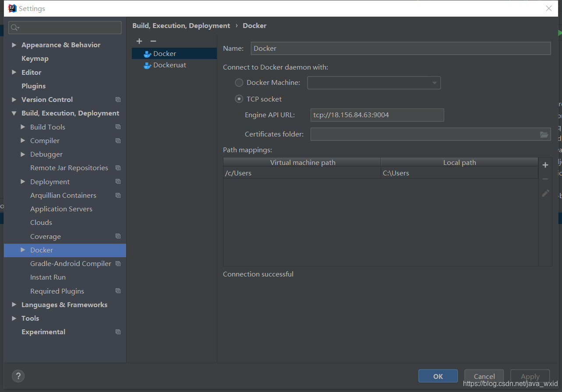This screenshot has height=392, width=562.
Task: Expand the Compiler node
Action: pos(23,140)
